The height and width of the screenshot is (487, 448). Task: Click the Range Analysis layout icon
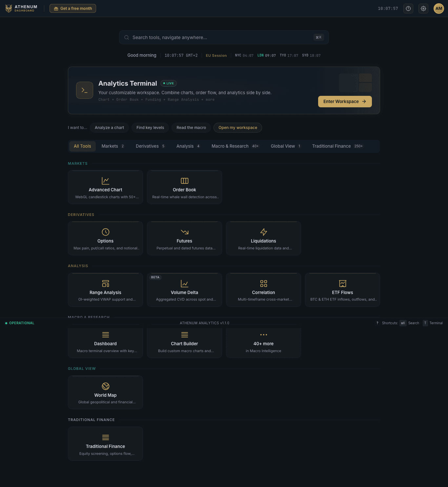pyautogui.click(x=105, y=284)
